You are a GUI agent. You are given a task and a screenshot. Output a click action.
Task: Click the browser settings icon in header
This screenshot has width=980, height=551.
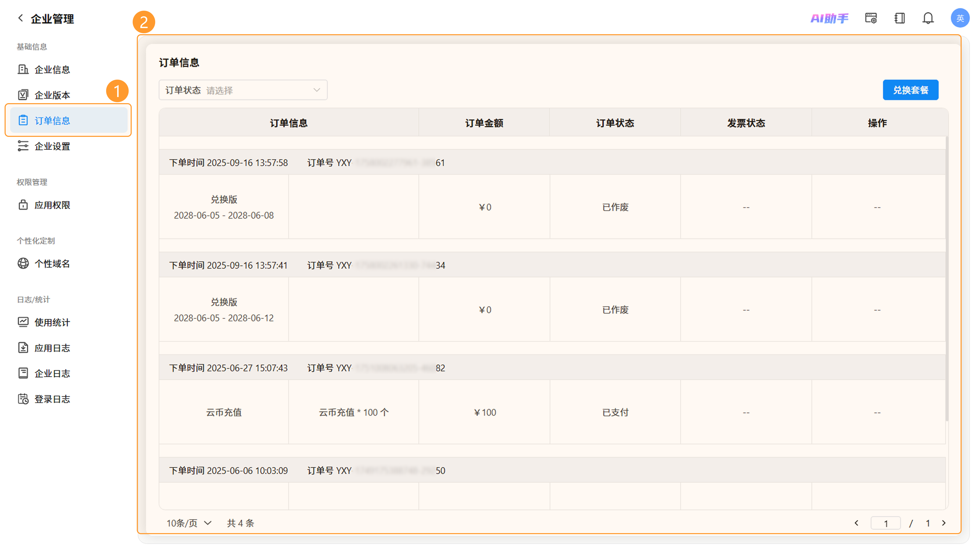tap(871, 18)
